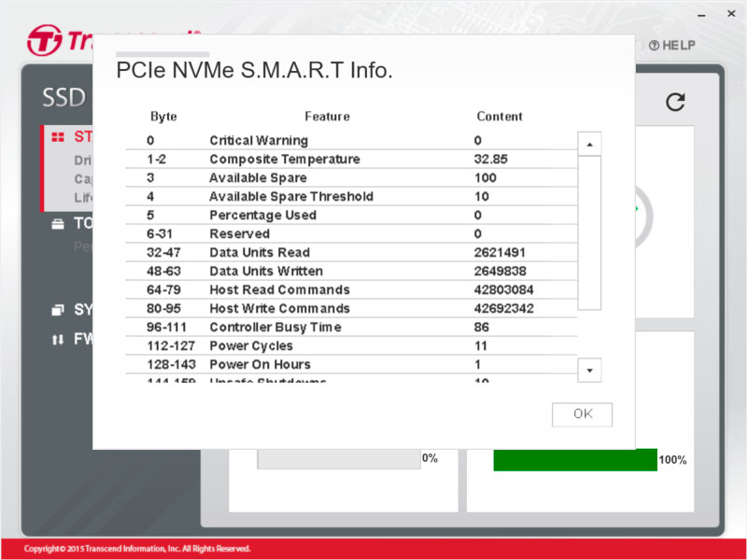The width and height of the screenshot is (747, 560).
Task: Click the Byte column header
Action: (163, 117)
